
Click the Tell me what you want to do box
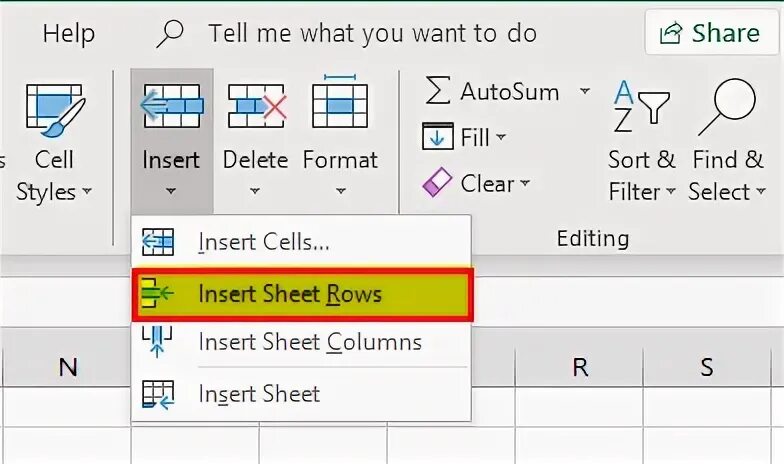(x=372, y=33)
